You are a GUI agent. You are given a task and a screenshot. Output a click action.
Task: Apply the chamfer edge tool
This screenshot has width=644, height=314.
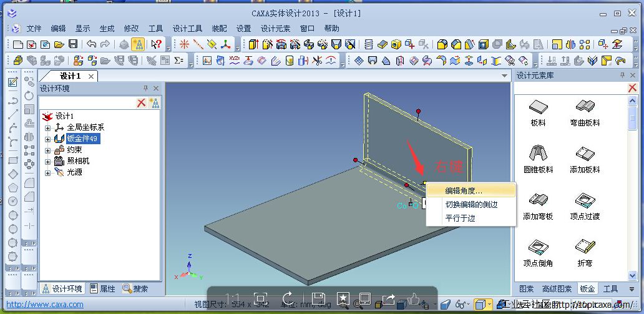point(456,44)
